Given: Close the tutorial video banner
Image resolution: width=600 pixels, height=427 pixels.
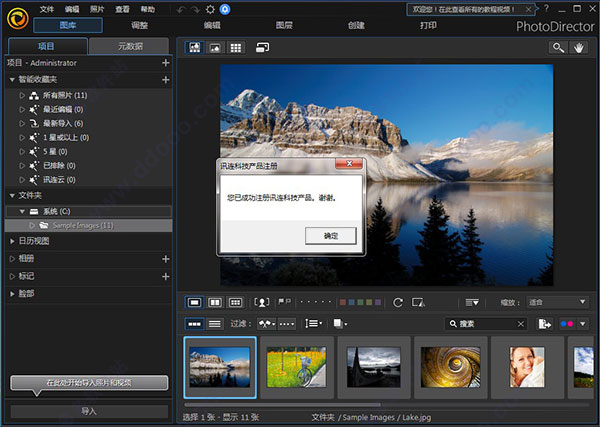Looking at the screenshot, I should [528, 10].
